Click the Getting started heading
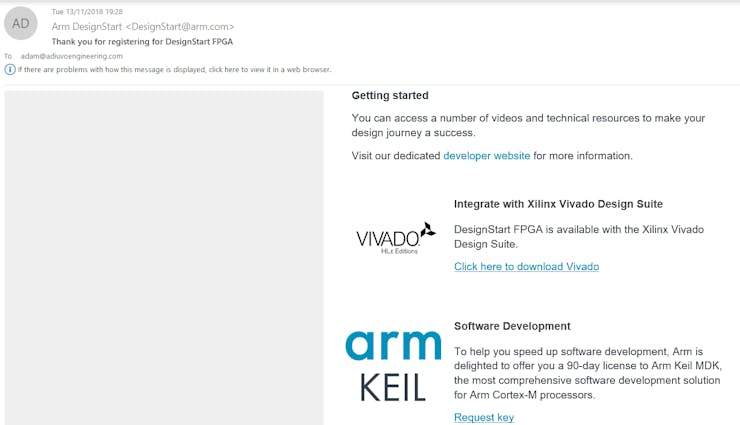 pyautogui.click(x=390, y=95)
